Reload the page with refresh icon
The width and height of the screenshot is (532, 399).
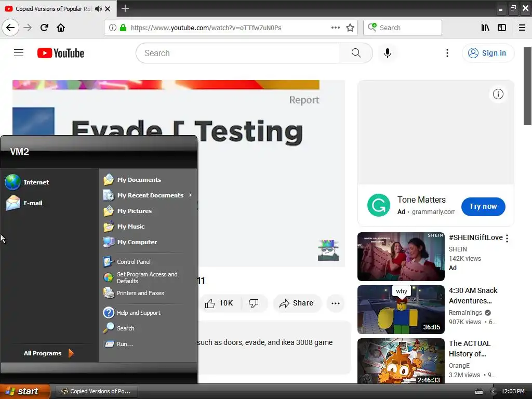pyautogui.click(x=44, y=28)
